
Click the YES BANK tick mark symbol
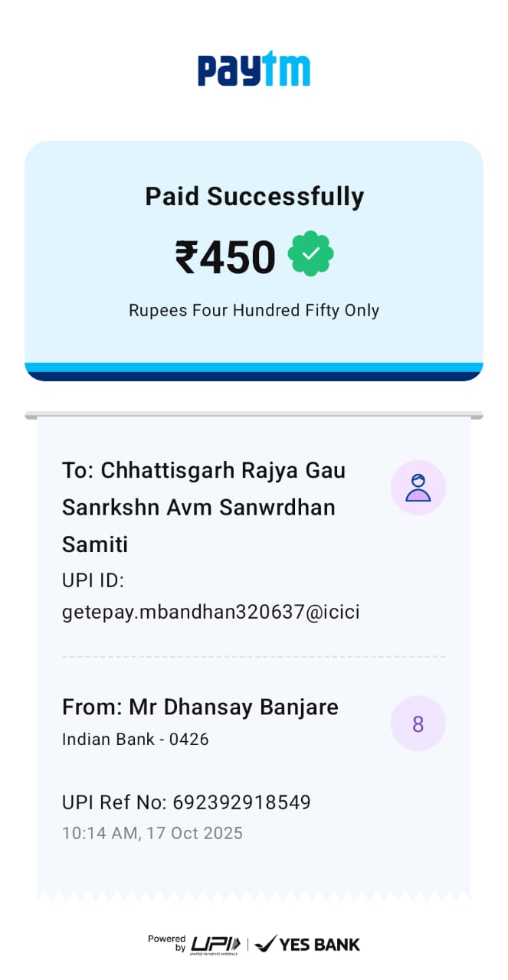(265, 944)
